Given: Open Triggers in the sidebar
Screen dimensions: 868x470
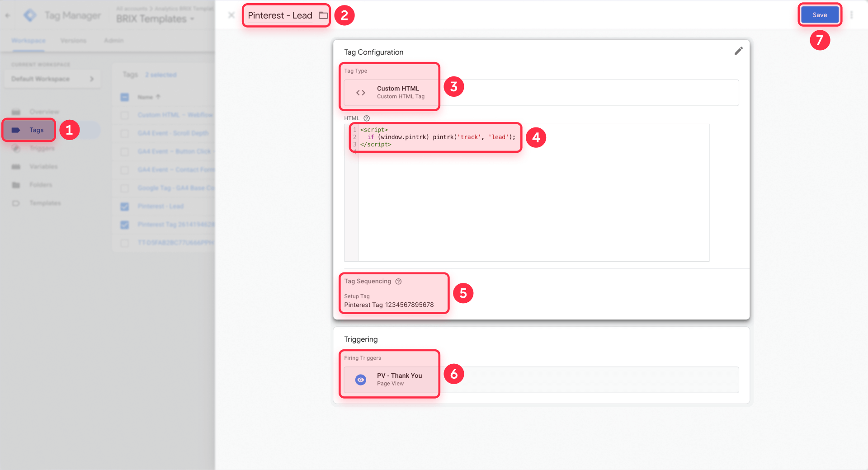Looking at the screenshot, I should [x=42, y=148].
